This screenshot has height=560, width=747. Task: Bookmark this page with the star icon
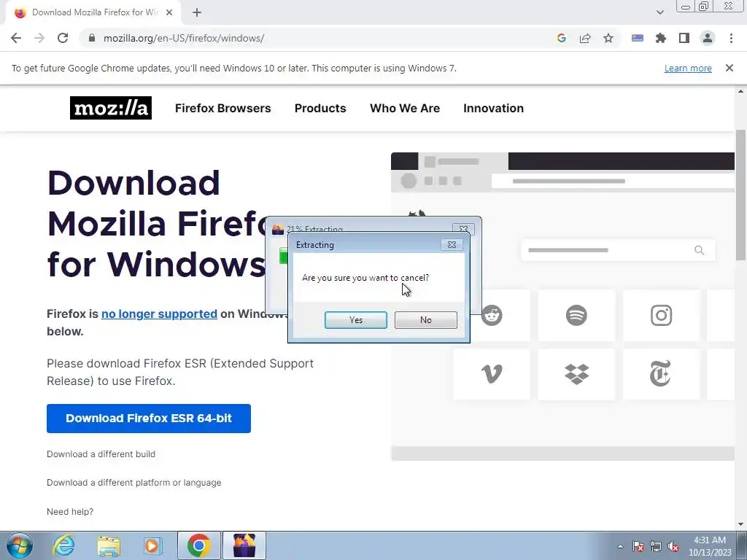(x=608, y=38)
